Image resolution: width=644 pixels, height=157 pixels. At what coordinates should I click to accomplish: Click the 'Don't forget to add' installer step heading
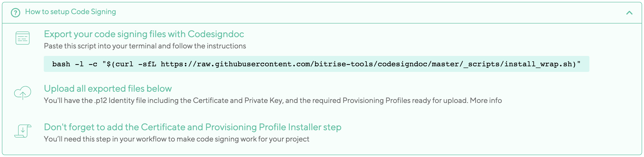(x=192, y=127)
